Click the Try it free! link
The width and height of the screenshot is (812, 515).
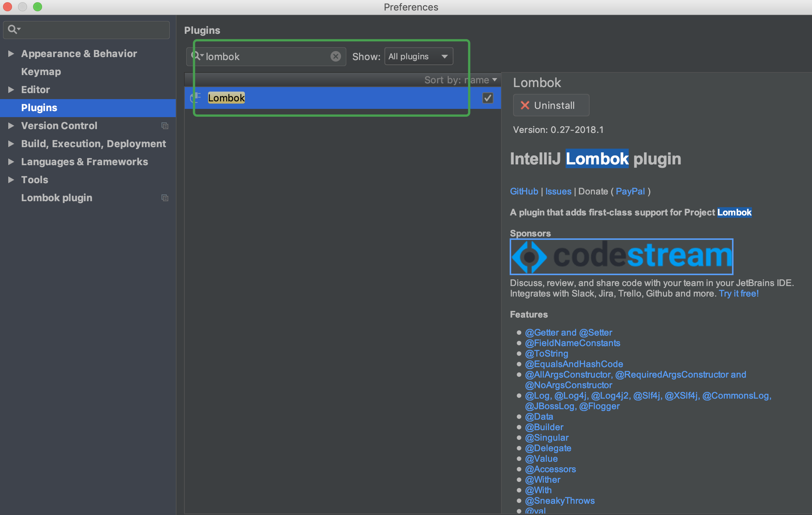738,294
